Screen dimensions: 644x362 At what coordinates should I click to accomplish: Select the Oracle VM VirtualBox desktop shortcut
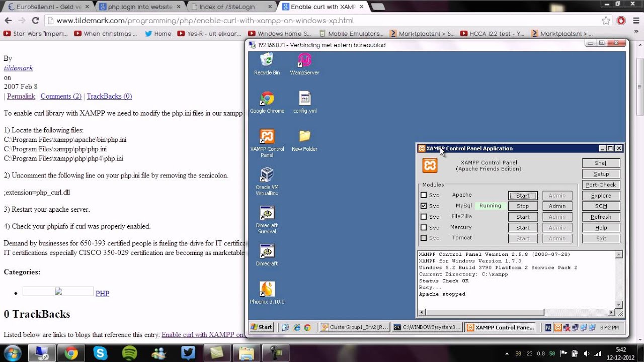tap(267, 182)
